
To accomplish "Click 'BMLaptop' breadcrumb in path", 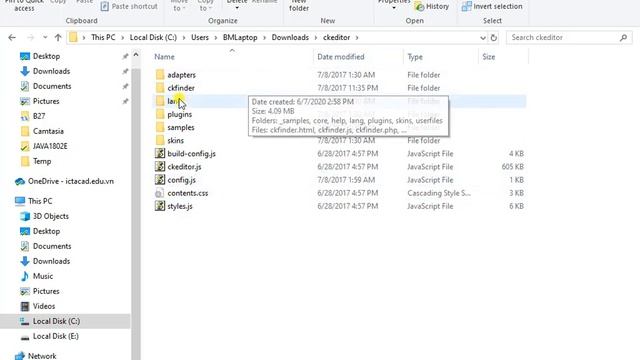I will (240, 38).
